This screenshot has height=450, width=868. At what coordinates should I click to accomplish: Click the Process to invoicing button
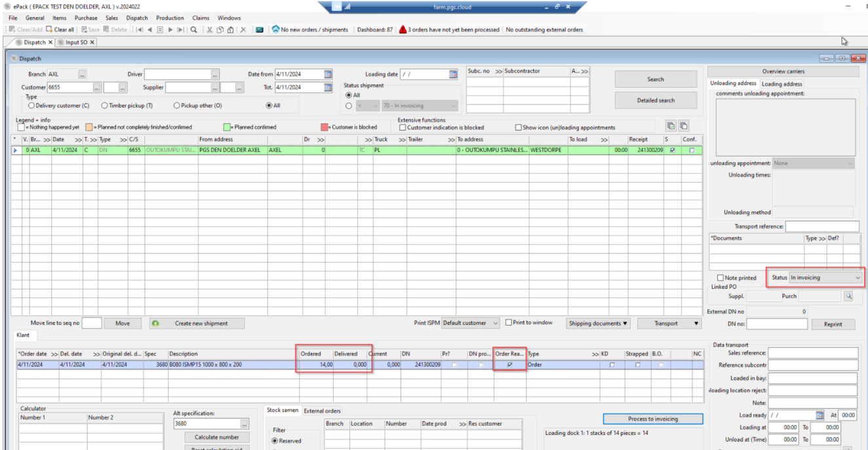[x=652, y=419]
